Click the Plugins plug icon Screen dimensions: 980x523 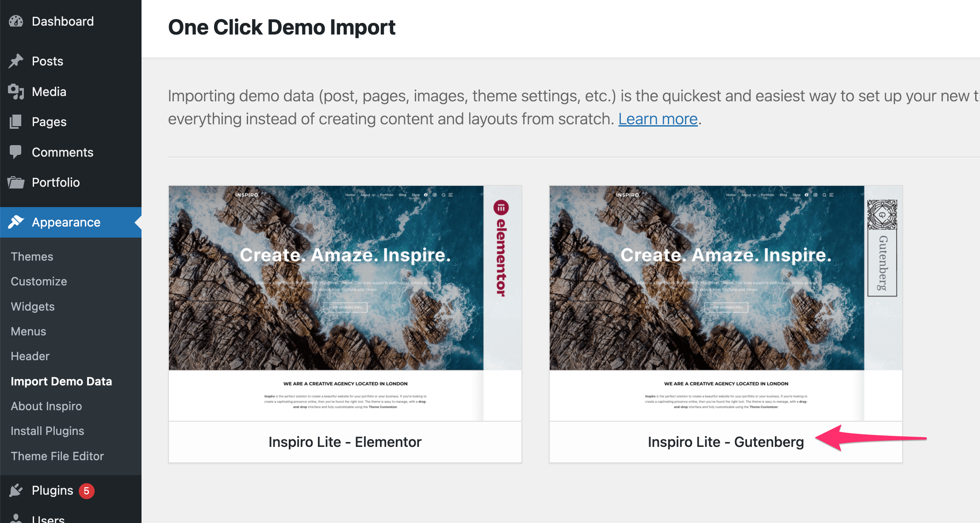tap(16, 490)
